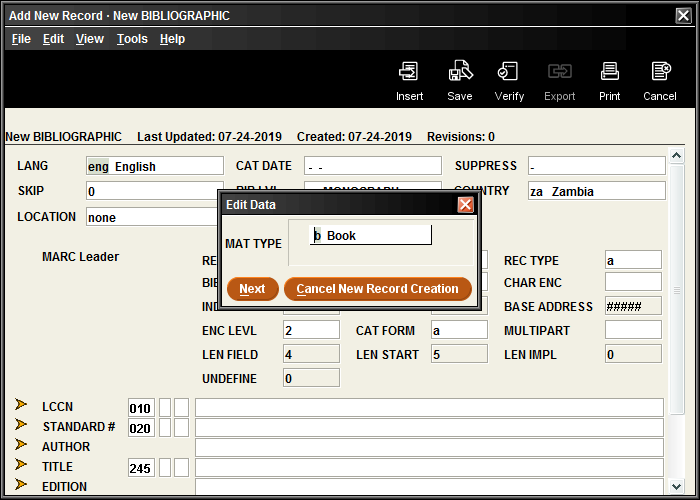This screenshot has height=500, width=700.
Task: Click the LANG field showing eng English
Action: (x=154, y=166)
